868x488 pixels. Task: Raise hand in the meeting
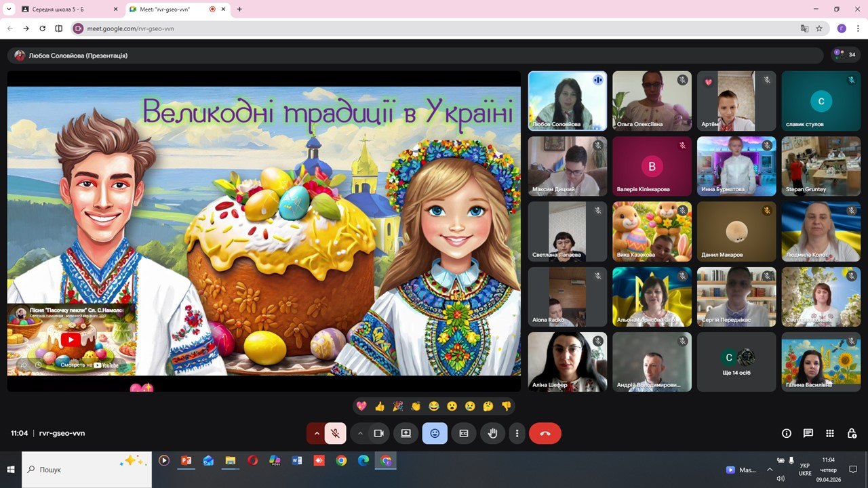coord(493,433)
